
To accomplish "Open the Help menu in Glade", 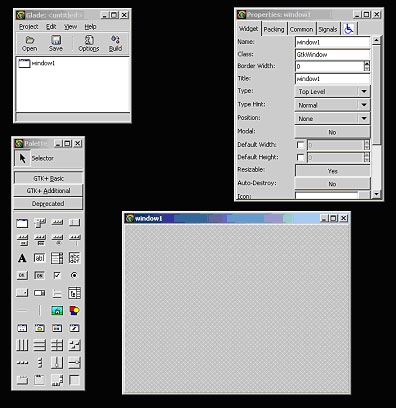I will pyautogui.click(x=90, y=27).
